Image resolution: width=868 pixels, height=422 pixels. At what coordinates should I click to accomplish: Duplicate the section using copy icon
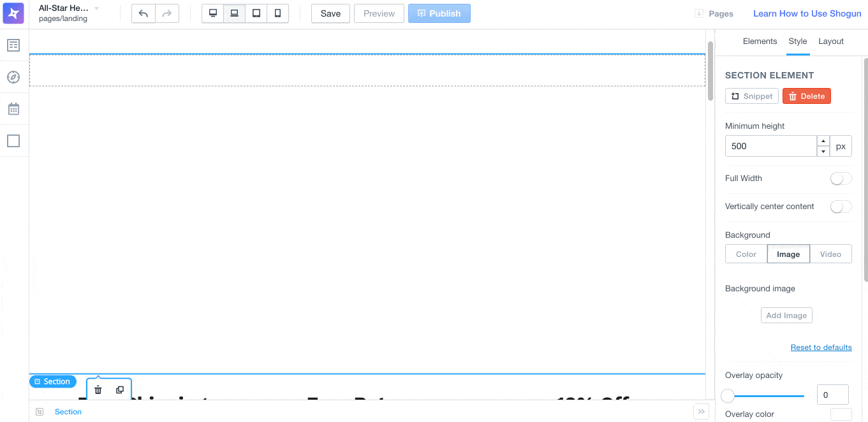click(x=120, y=390)
